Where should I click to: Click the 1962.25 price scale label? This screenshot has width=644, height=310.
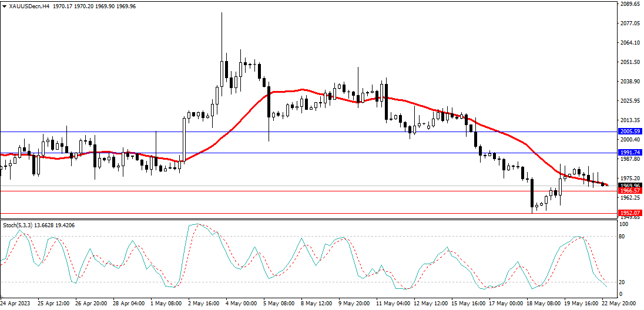[630, 198]
